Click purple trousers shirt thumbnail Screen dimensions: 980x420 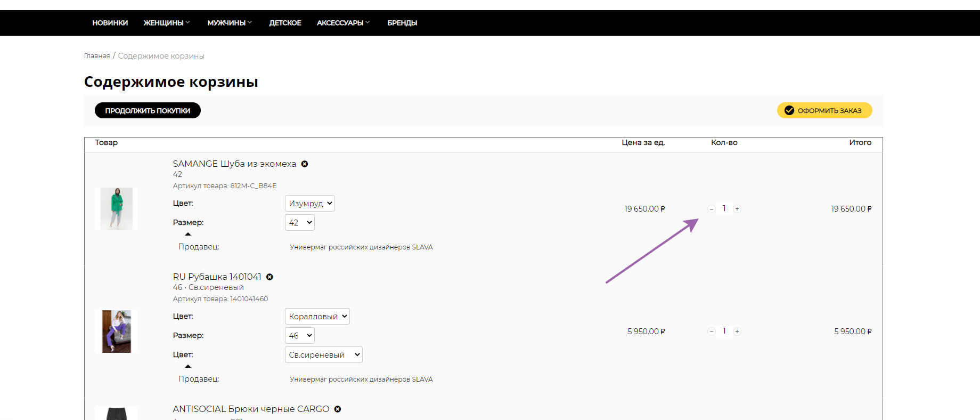117,332
